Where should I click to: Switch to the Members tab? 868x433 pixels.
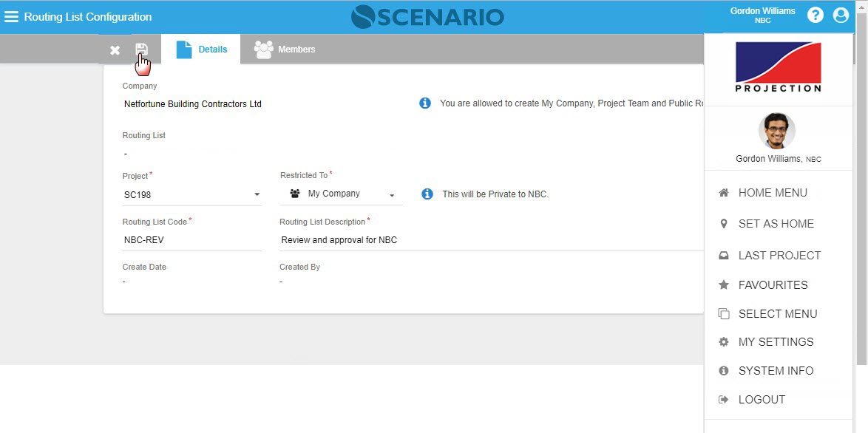coord(285,50)
